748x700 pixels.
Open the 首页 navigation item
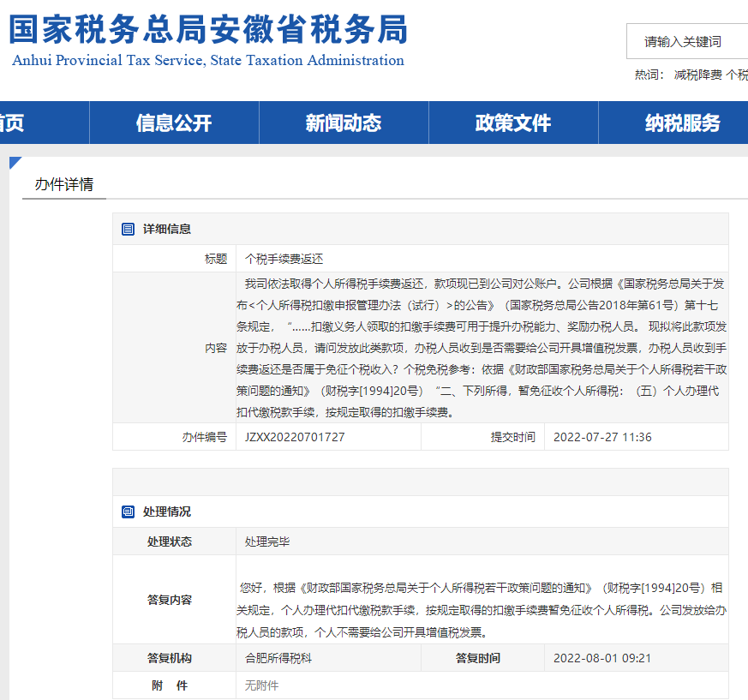12,123
